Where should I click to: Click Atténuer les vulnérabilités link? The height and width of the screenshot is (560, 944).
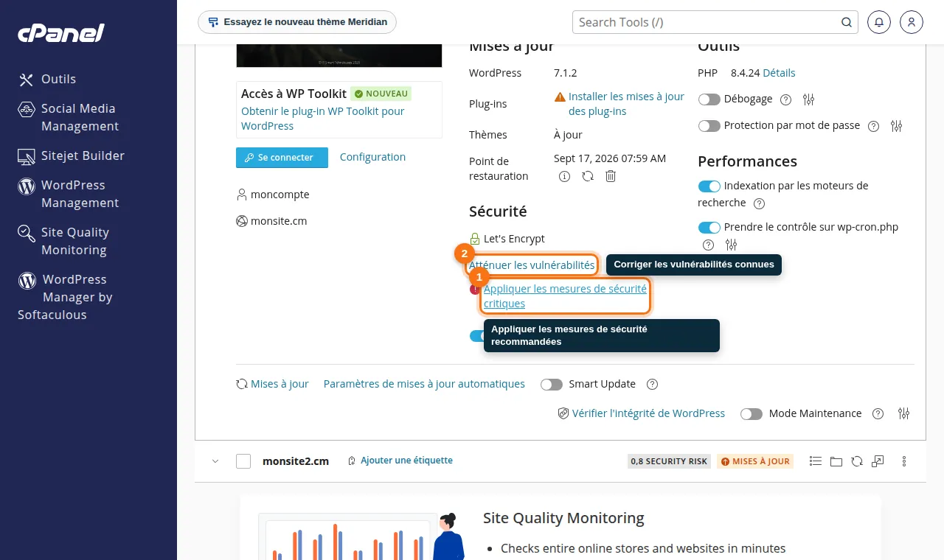(532, 265)
